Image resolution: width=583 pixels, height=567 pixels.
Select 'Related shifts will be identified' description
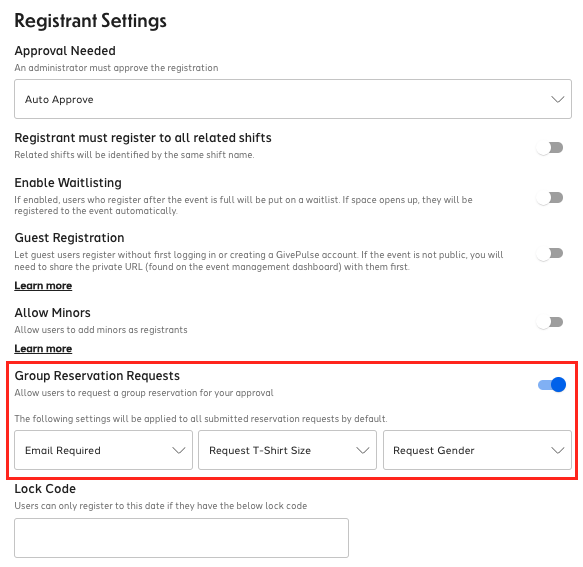pyautogui.click(x=134, y=155)
